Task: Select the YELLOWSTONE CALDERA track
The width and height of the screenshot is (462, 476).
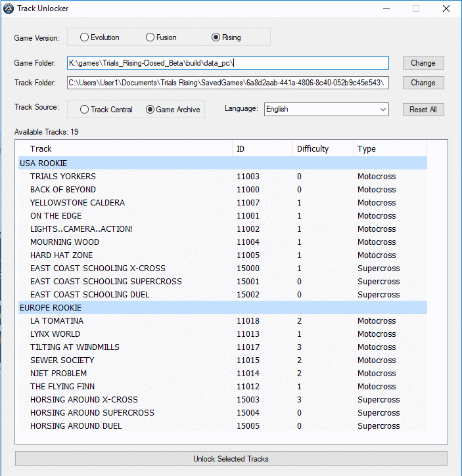Action: (77, 202)
